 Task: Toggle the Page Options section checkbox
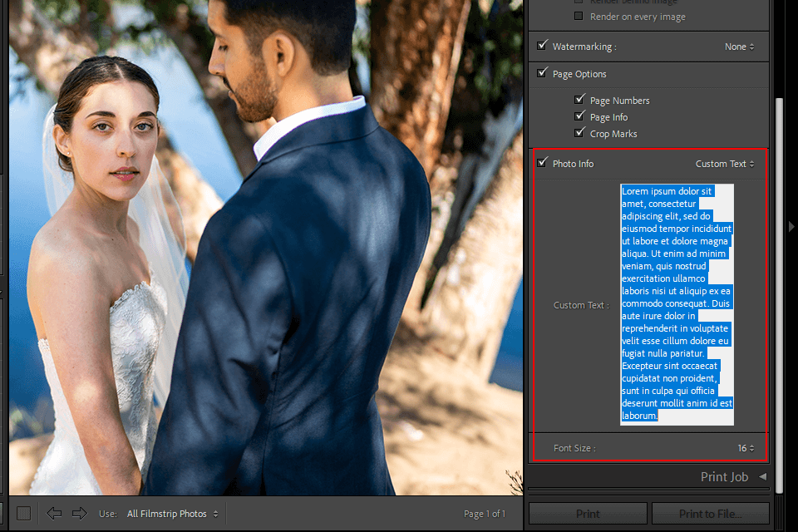point(542,74)
